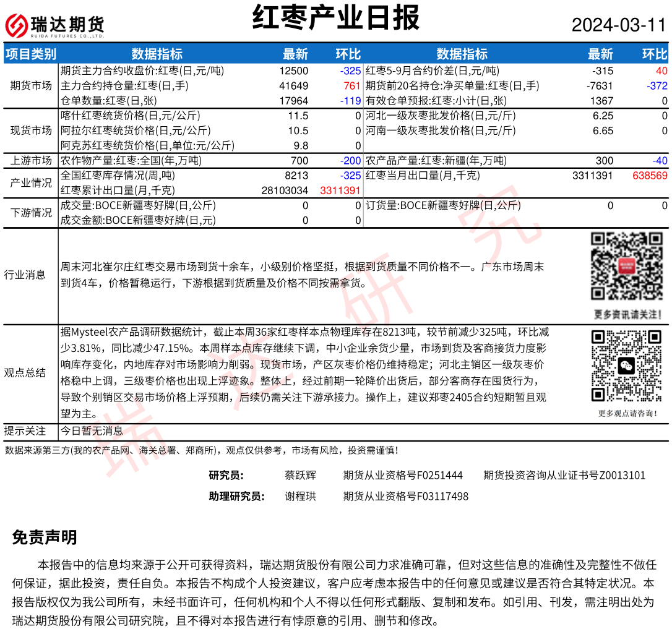This screenshot has height=629, width=672.
Task: Select the 产业情况 category cell
Action: pos(31,183)
